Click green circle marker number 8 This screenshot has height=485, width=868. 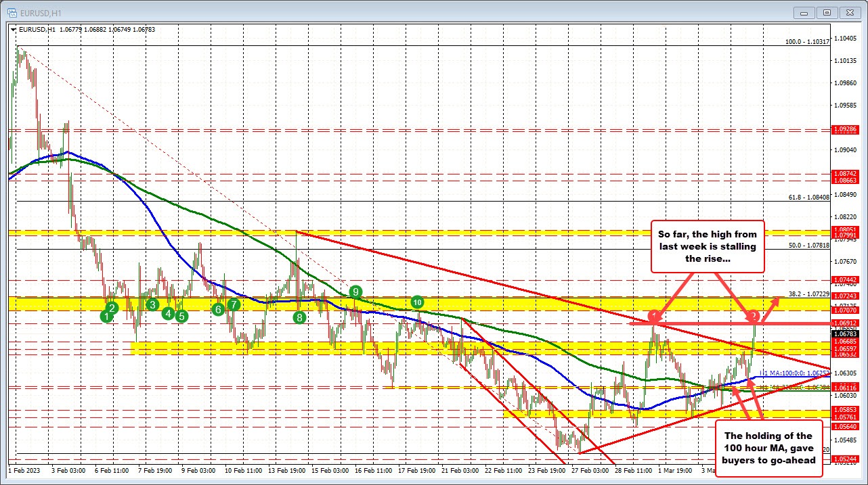300,316
